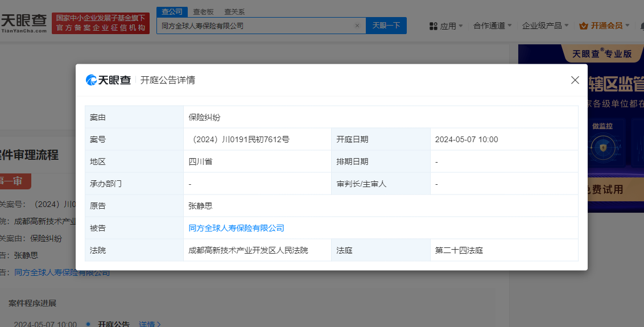Select case number (2024) 川0191民初7612号
This screenshot has height=327, width=644.
(x=239, y=139)
